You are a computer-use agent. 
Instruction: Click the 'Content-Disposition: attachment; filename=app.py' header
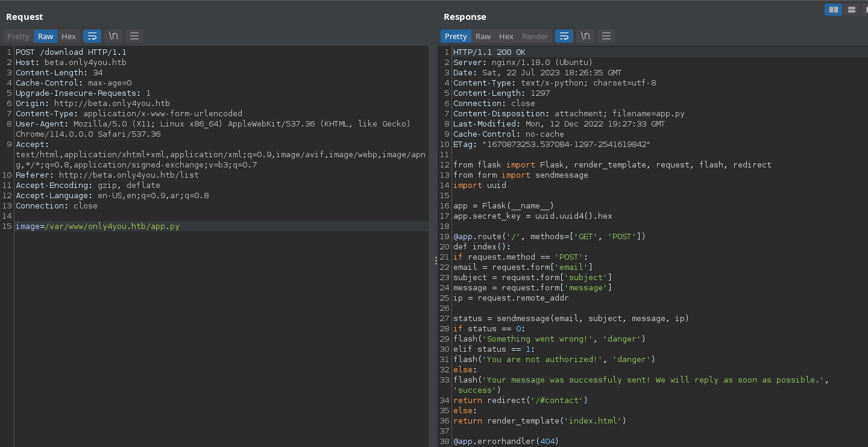click(569, 114)
